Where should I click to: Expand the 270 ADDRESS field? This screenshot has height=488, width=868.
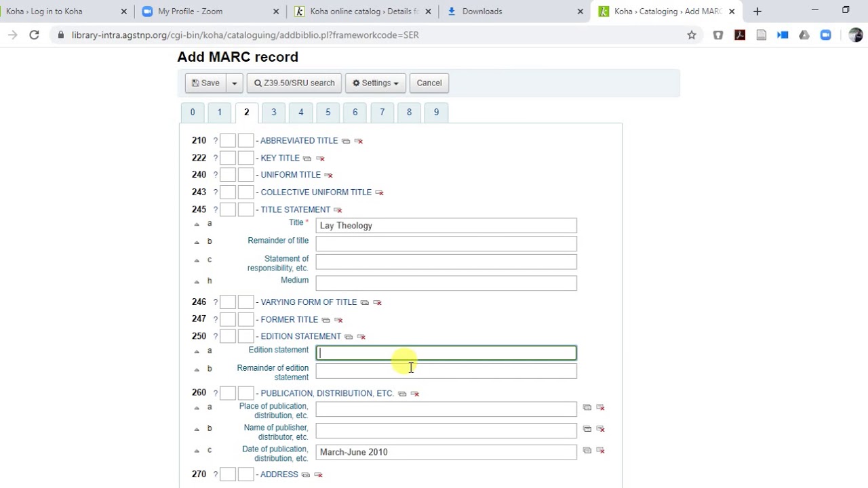pyautogui.click(x=279, y=474)
